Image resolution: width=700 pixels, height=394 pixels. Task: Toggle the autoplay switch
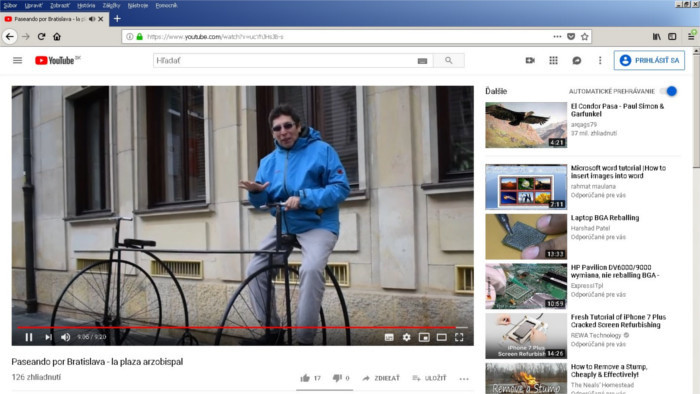(669, 91)
